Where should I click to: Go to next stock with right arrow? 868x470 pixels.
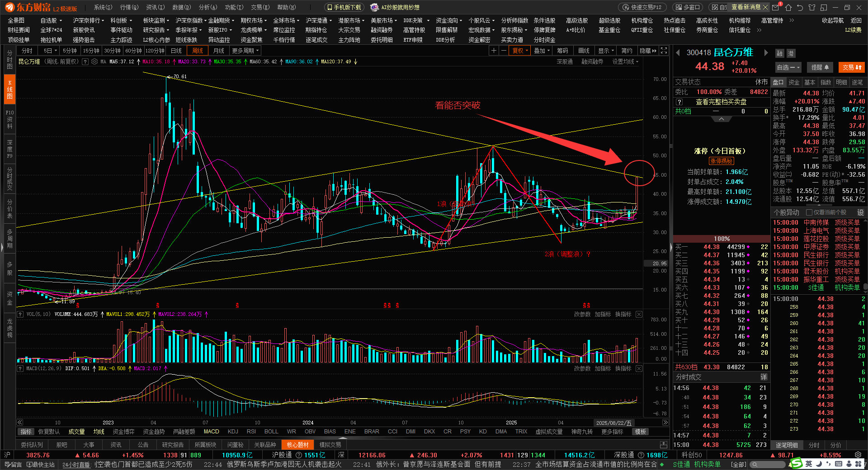pos(766,53)
